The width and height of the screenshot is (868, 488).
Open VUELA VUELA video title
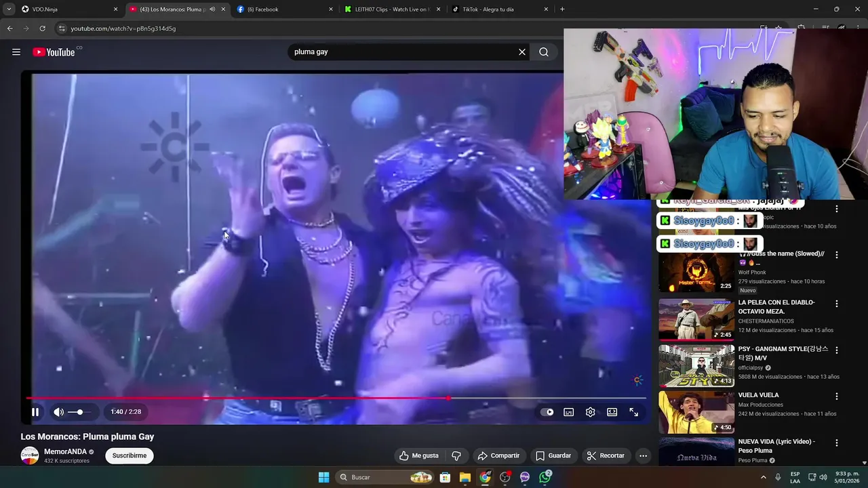[x=758, y=395]
